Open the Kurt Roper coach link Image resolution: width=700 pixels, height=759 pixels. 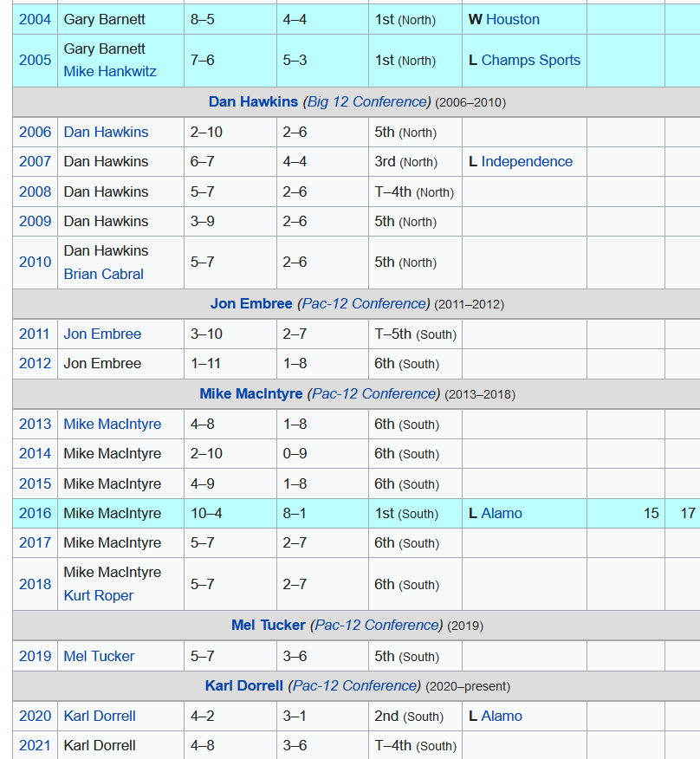(98, 595)
